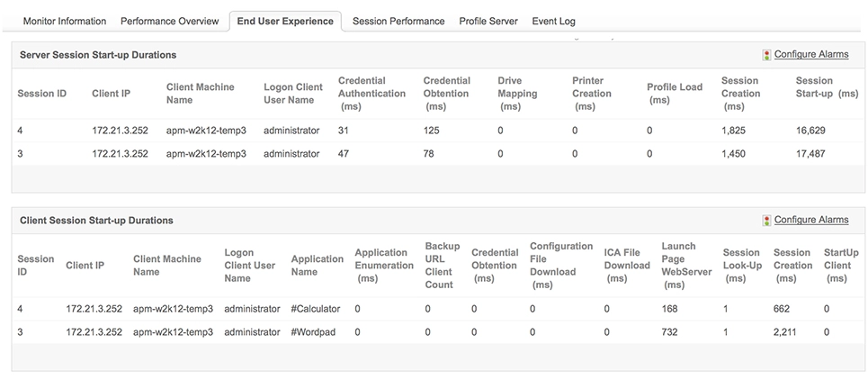This screenshot has height=380, width=868.
Task: Click the Profile Load column header
Action: pyautogui.click(x=674, y=94)
